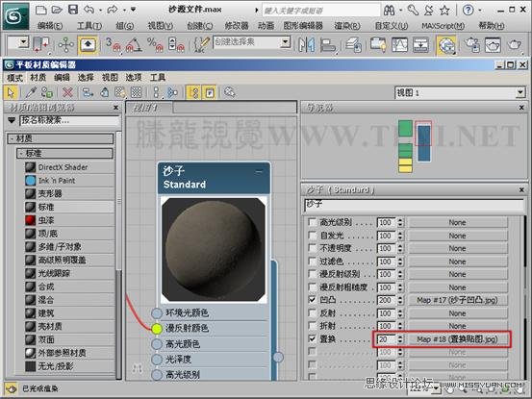Screen dimensions: 532x399
Task: Click the 漫反射颜色 input socket on node
Action: point(157,329)
